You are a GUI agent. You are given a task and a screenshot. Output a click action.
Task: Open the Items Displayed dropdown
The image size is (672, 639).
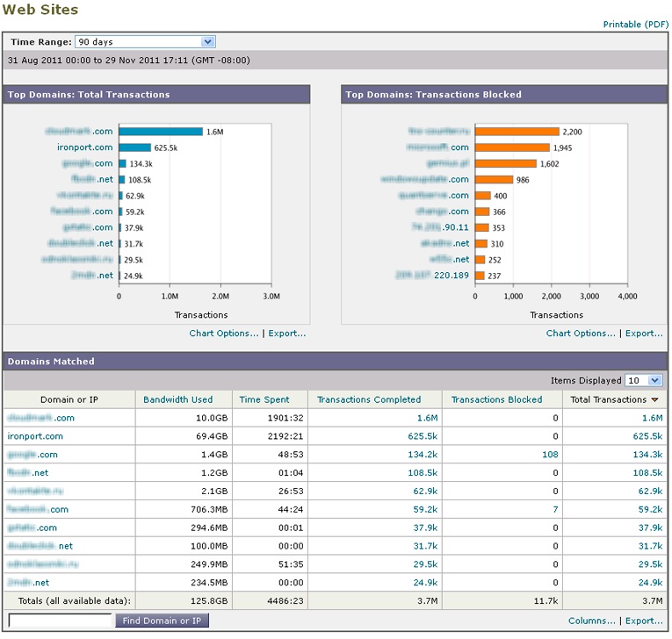(644, 380)
